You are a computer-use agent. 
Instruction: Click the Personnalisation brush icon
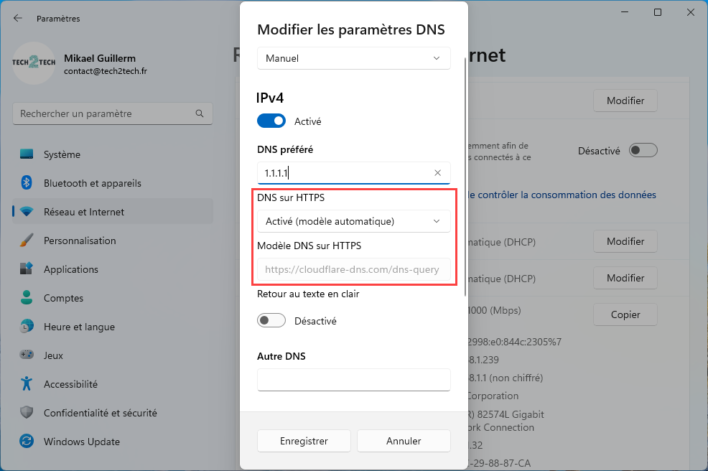click(x=26, y=241)
